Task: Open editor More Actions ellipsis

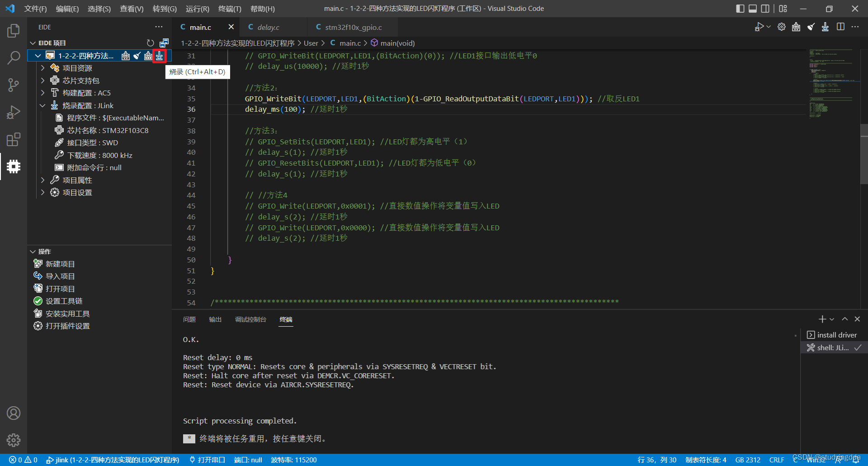Action: coord(855,27)
